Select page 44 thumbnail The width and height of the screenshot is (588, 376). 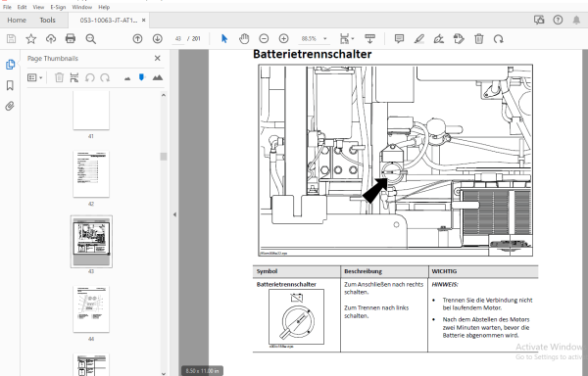tap(91, 309)
